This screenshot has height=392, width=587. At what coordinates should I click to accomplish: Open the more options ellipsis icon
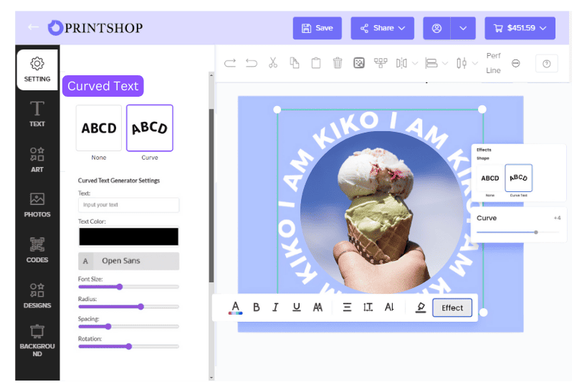[x=516, y=63]
